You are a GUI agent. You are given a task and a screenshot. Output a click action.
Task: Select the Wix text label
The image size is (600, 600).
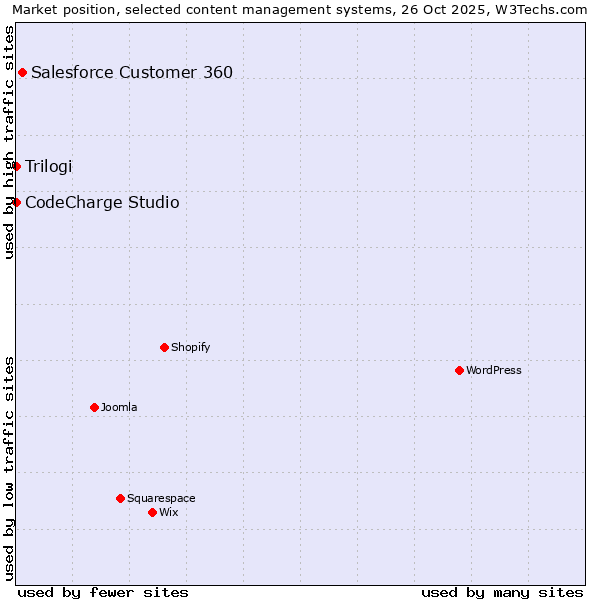168,512
